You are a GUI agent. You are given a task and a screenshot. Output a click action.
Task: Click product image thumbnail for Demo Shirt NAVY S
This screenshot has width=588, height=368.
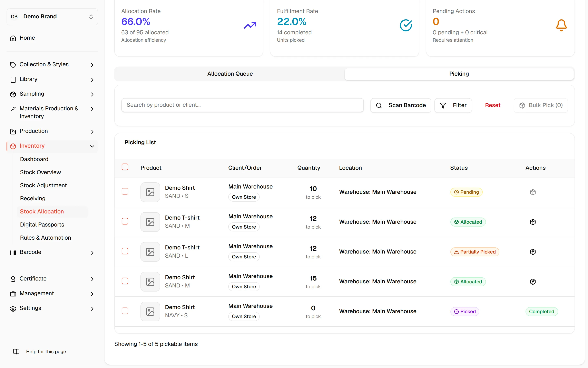(x=150, y=312)
